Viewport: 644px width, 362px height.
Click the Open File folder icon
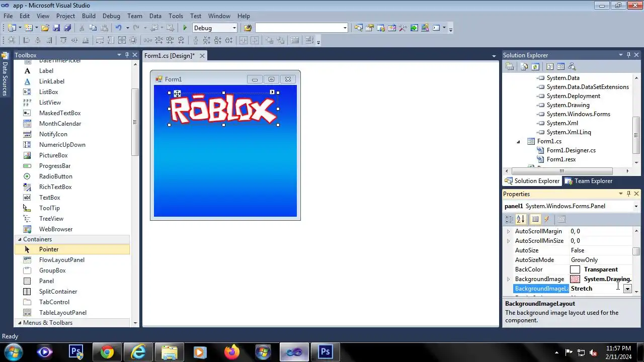coord(45,28)
